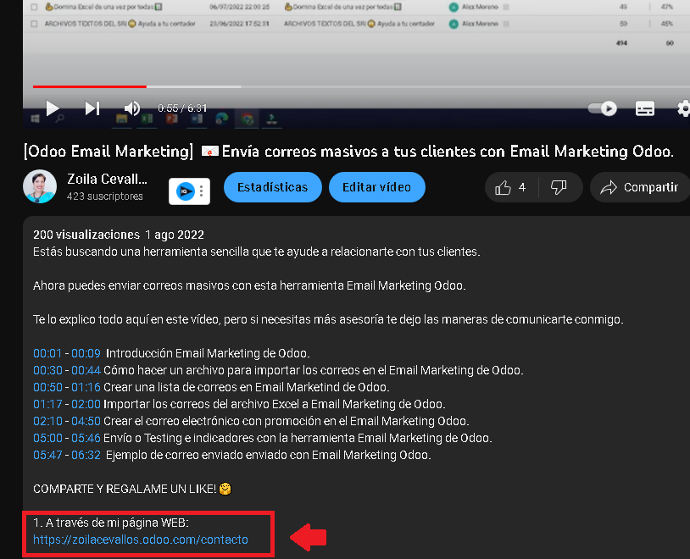Viewport: 690px width, 559px height.
Task: Like the video with thumbs up
Action: coord(510,188)
